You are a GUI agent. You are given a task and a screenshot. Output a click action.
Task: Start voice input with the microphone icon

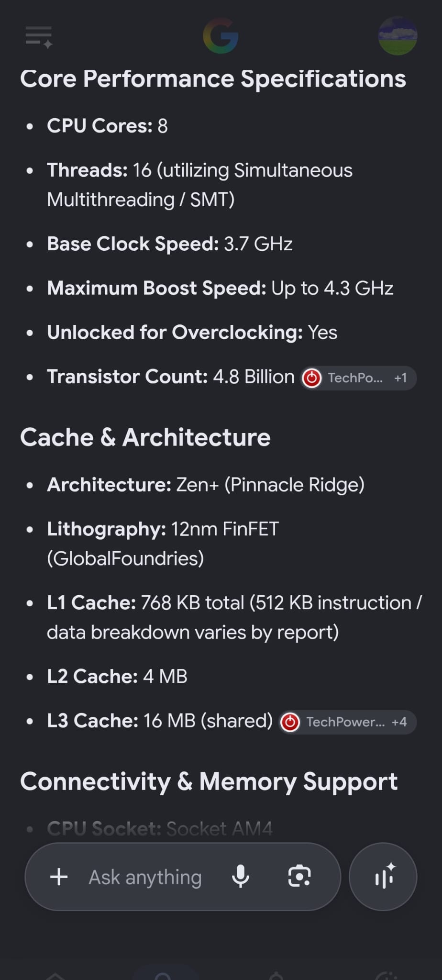pyautogui.click(x=241, y=877)
